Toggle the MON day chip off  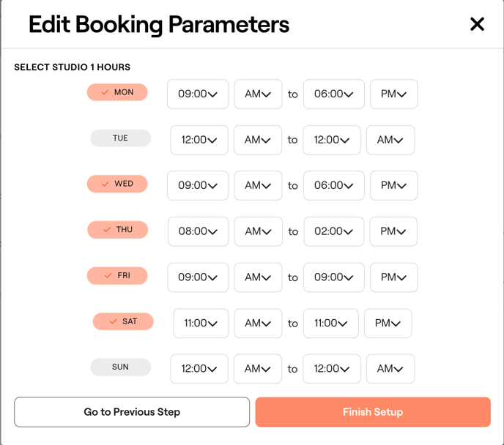(x=117, y=93)
